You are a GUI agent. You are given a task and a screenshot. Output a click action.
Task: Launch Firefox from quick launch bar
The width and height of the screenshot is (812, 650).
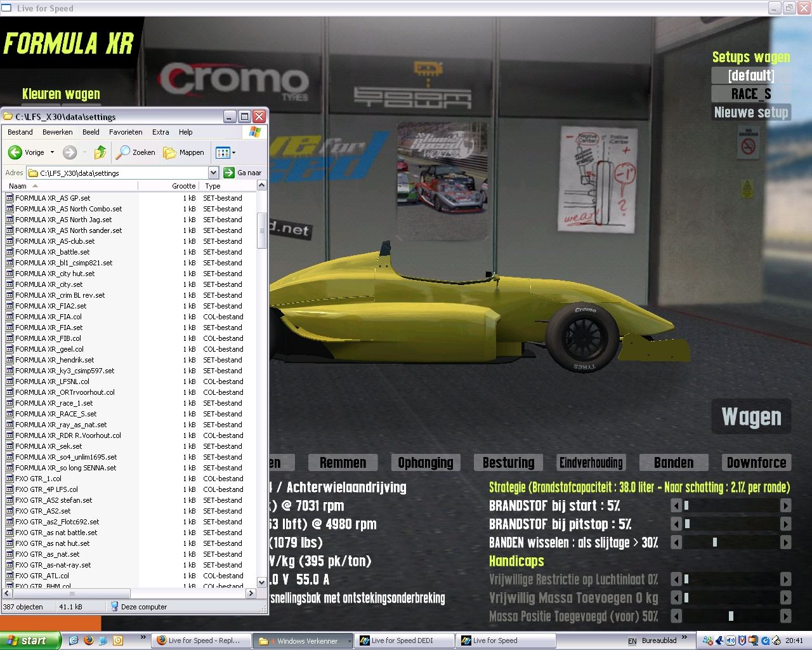click(x=89, y=640)
